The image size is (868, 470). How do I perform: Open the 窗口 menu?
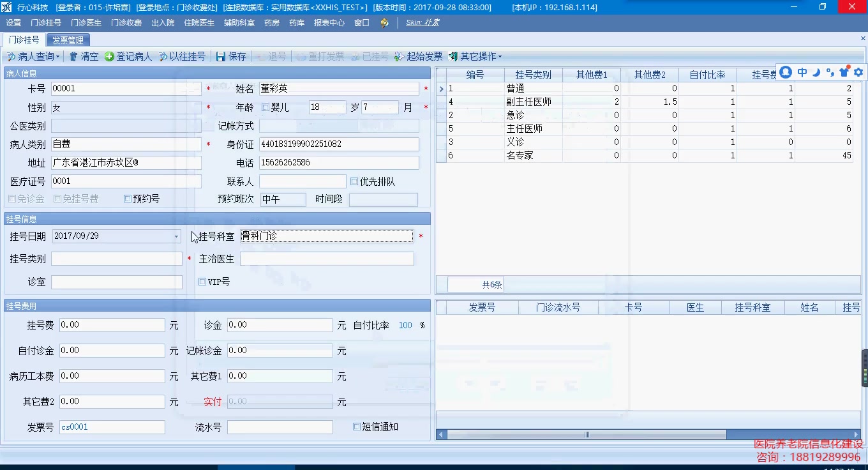point(362,22)
